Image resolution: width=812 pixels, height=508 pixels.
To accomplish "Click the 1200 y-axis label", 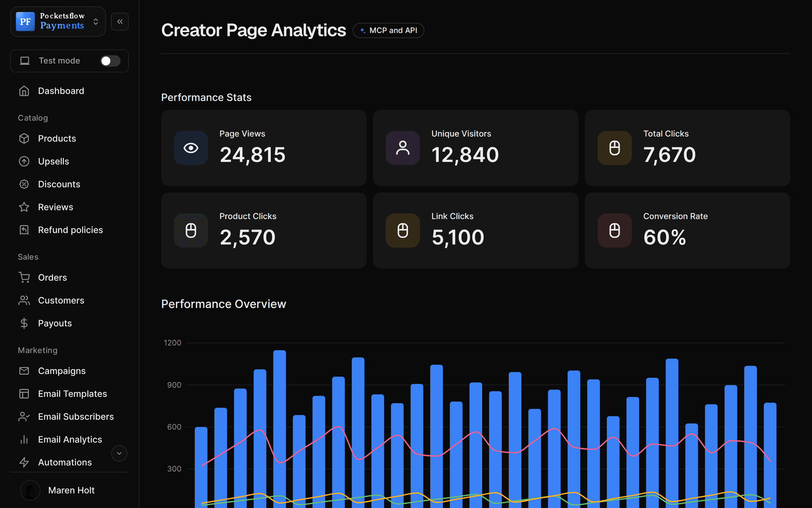I will pyautogui.click(x=172, y=343).
